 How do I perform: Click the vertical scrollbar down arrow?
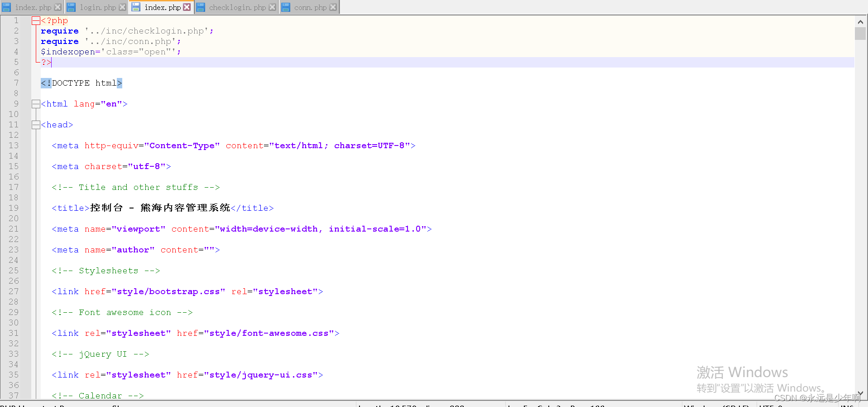[x=860, y=393]
